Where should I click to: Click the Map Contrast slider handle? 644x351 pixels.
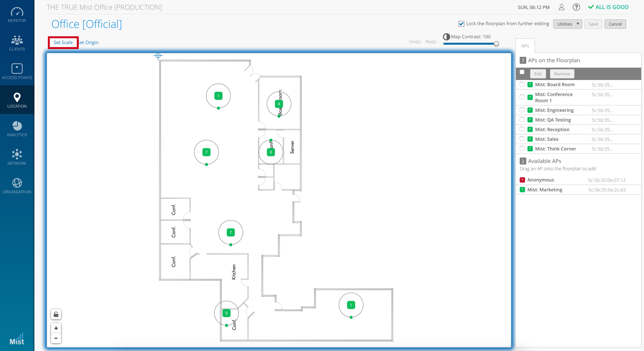point(496,44)
